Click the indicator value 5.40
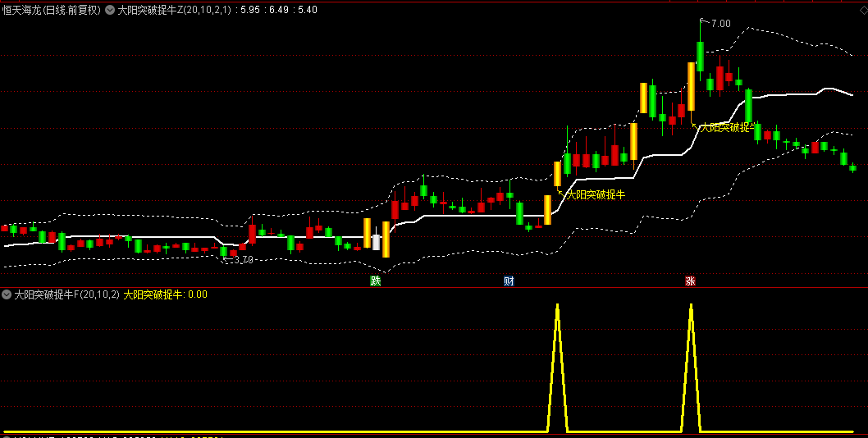The width and height of the screenshot is (868, 438). [308, 9]
